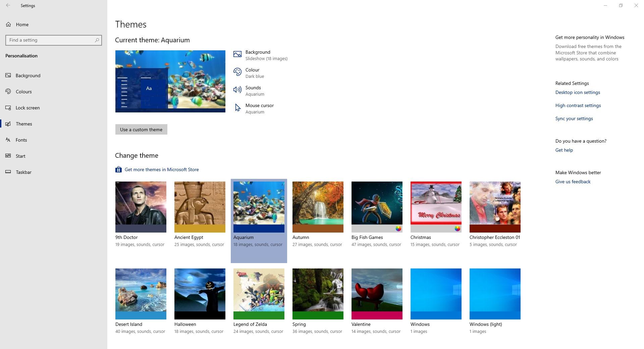The image size is (644, 349).
Task: Click the Home icon in sidebar
Action: (x=8, y=24)
